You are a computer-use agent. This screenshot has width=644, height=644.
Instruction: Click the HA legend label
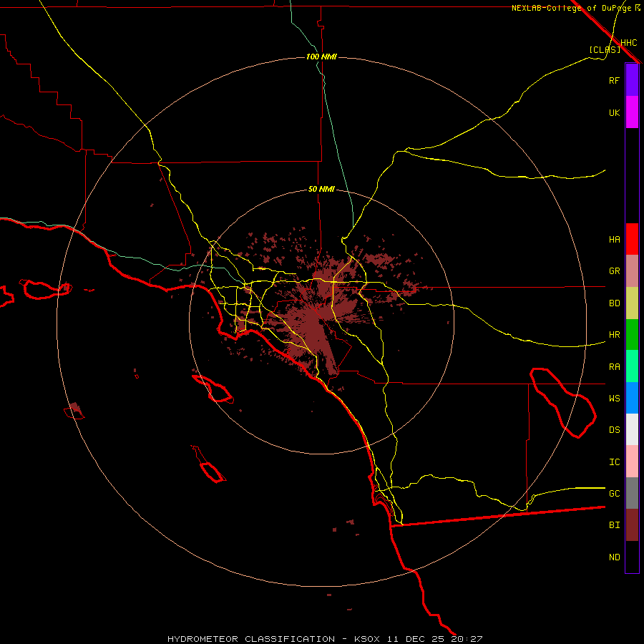coord(614,239)
